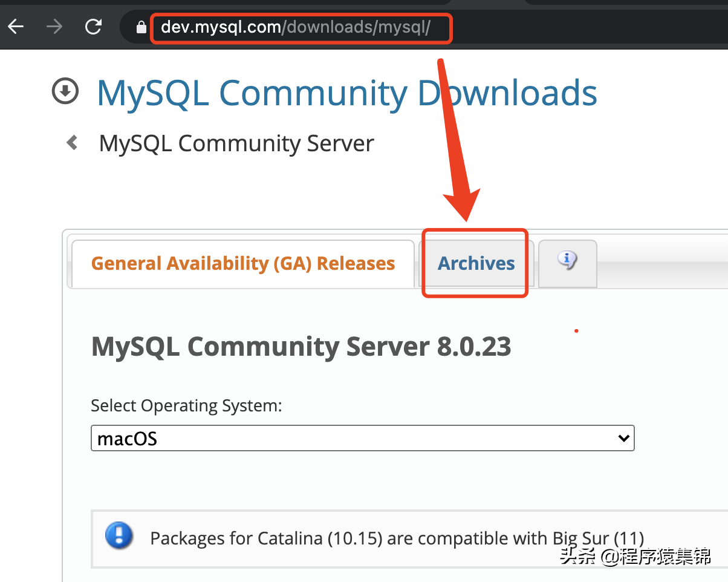
Task: Click the browser forward arrow
Action: (x=54, y=27)
